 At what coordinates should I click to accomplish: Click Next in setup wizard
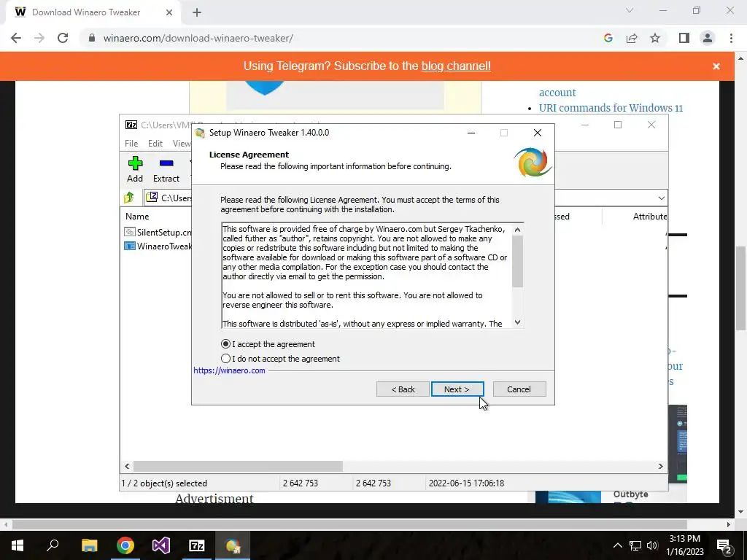click(457, 389)
